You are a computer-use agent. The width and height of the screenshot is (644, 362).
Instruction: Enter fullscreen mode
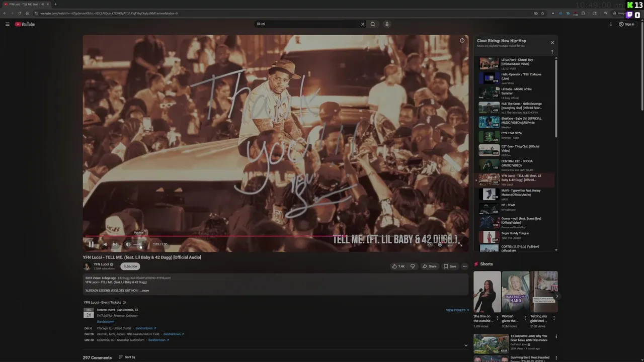(460, 244)
